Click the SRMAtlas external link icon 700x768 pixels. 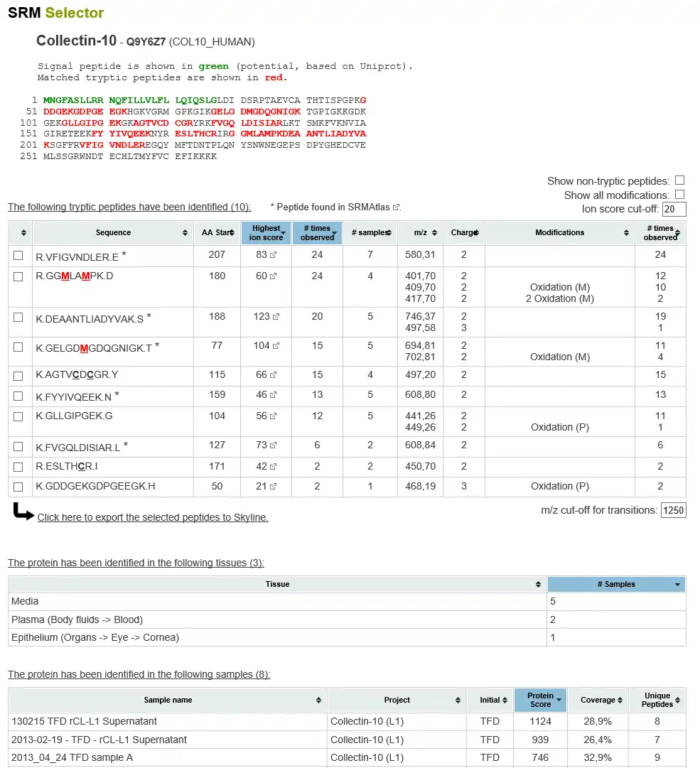coord(397,207)
